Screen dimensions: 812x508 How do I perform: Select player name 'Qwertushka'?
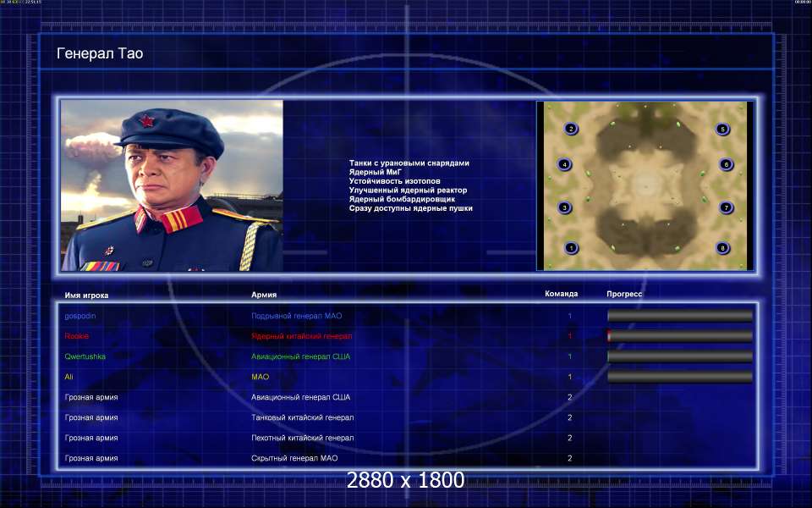point(85,356)
